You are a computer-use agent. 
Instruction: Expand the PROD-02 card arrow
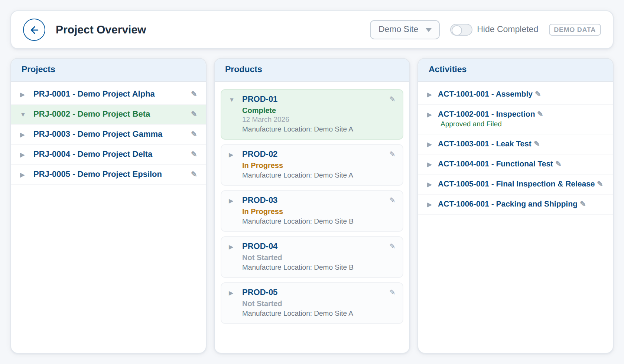(231, 155)
